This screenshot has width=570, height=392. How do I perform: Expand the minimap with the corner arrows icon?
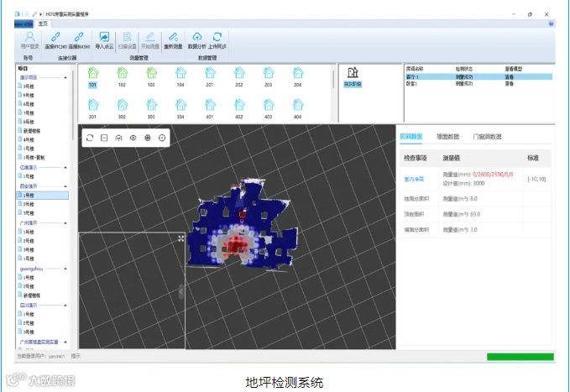pos(181,238)
